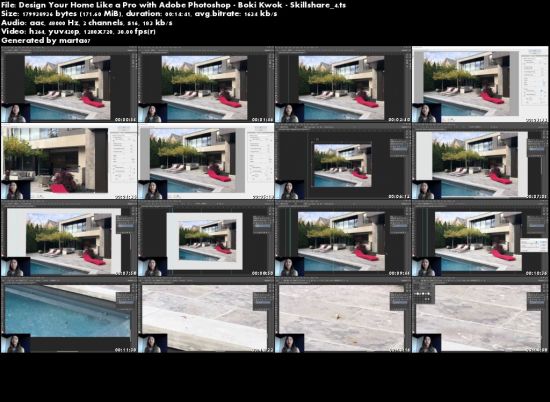Open the third top-row thumbnail stamped 00:02:40
Image resolution: width=550 pixels, height=402 pixels.
(x=343, y=84)
